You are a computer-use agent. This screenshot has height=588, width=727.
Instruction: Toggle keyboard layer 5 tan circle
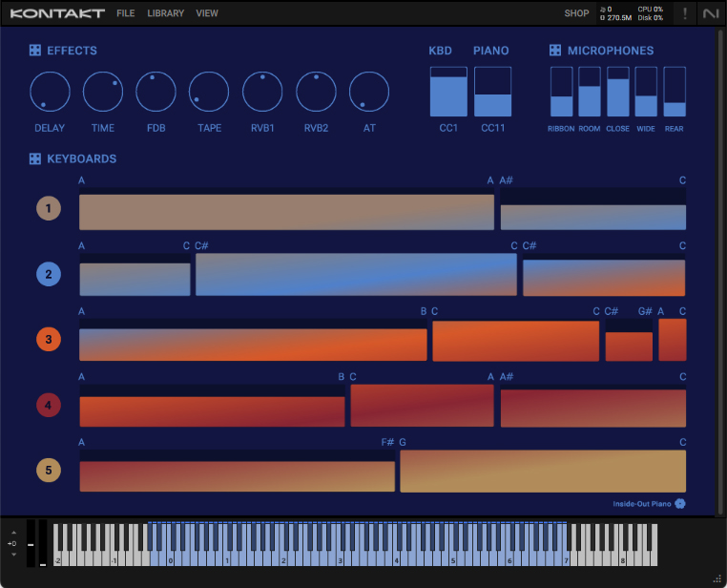(49, 470)
